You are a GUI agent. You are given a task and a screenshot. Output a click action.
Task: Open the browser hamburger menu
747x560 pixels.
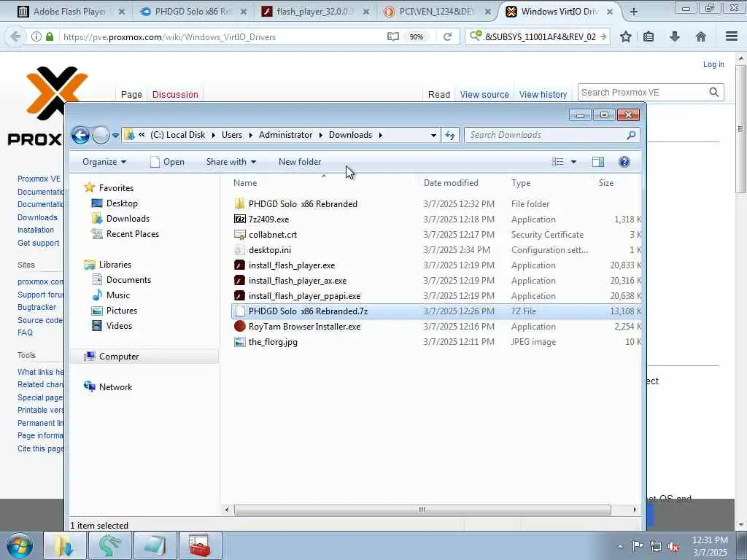point(732,36)
